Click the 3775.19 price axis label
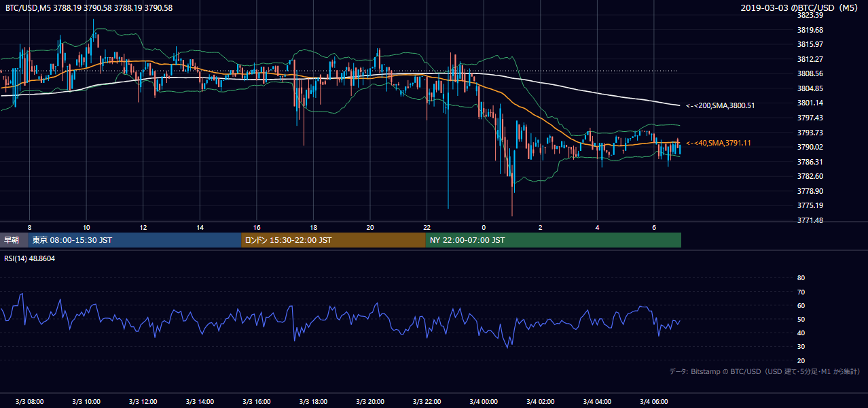868x408 pixels. coord(810,205)
